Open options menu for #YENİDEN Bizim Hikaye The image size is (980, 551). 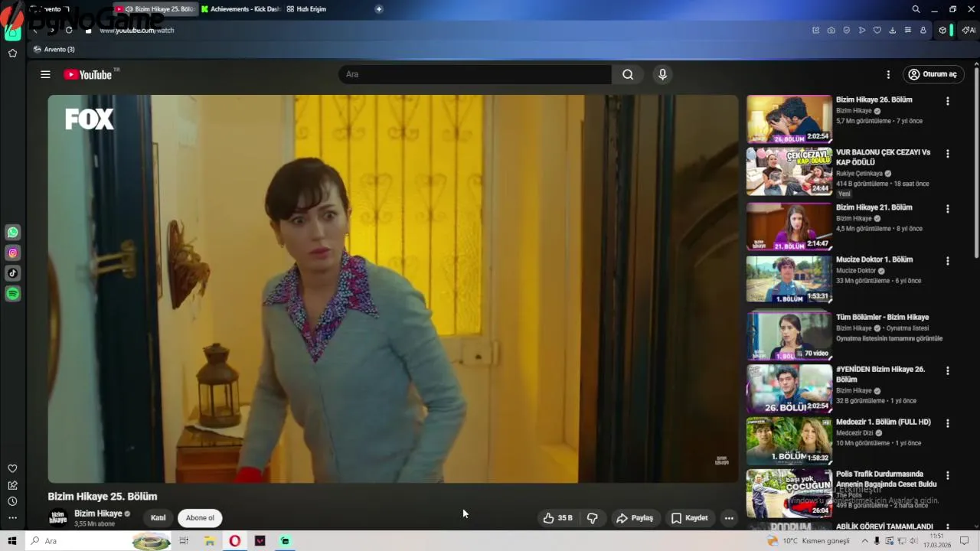(x=948, y=370)
